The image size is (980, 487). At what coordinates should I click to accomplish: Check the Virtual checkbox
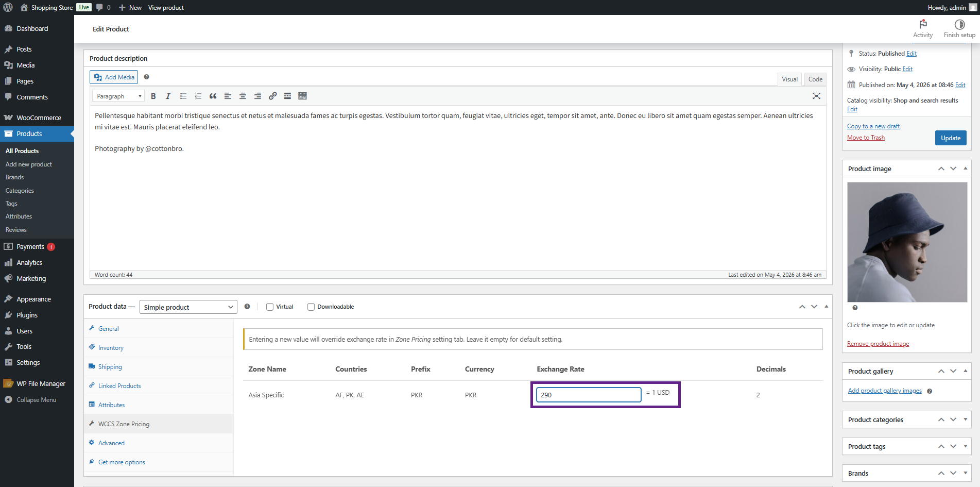click(270, 307)
